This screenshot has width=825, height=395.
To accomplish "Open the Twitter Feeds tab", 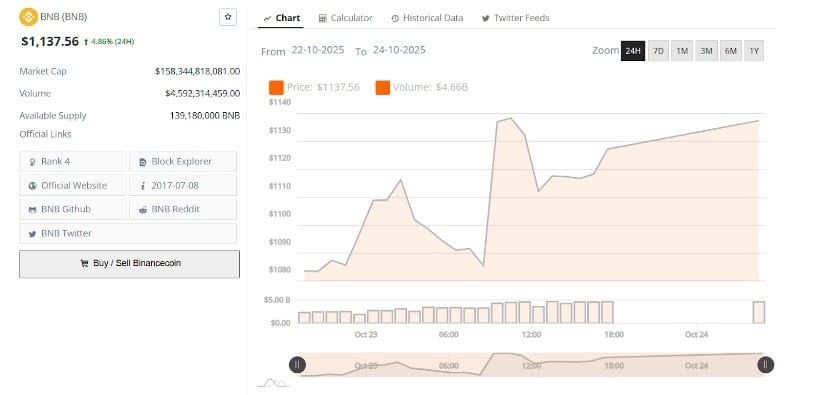I will pos(516,18).
